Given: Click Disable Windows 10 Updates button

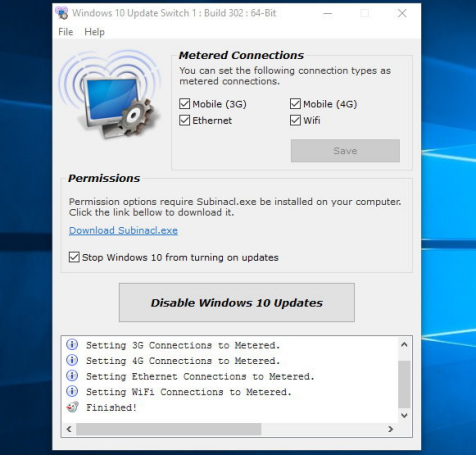Looking at the screenshot, I should click(237, 302).
